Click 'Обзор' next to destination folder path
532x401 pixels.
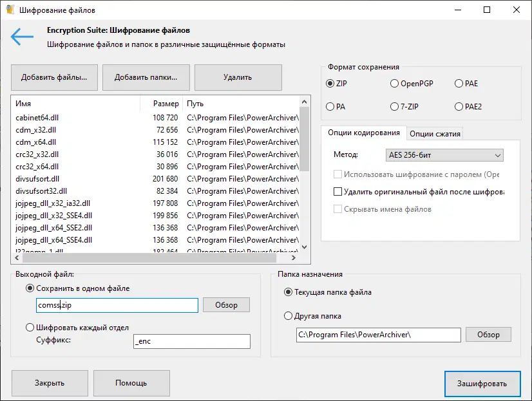point(488,335)
